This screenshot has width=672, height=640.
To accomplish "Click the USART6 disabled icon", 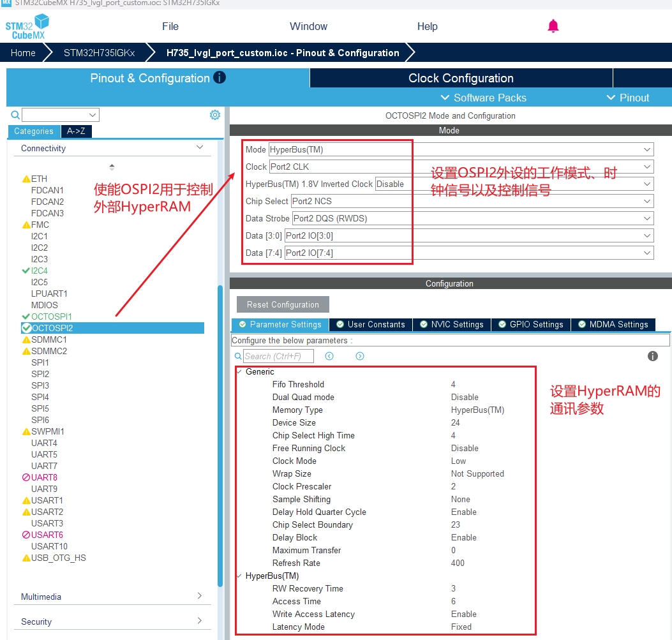I will (x=26, y=535).
